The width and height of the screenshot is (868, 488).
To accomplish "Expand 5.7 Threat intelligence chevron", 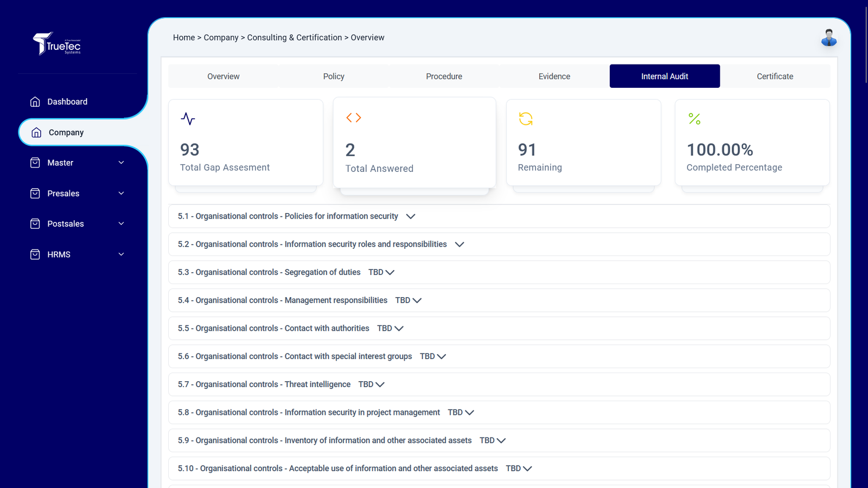I will [380, 384].
